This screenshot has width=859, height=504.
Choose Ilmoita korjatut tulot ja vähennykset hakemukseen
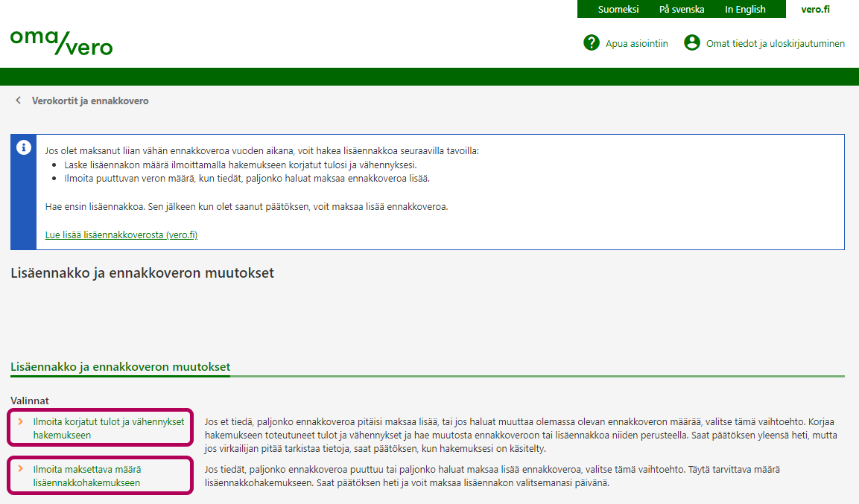tap(108, 428)
